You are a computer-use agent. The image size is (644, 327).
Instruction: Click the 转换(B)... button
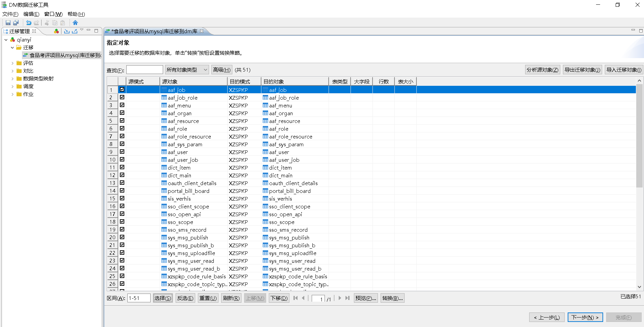point(392,298)
